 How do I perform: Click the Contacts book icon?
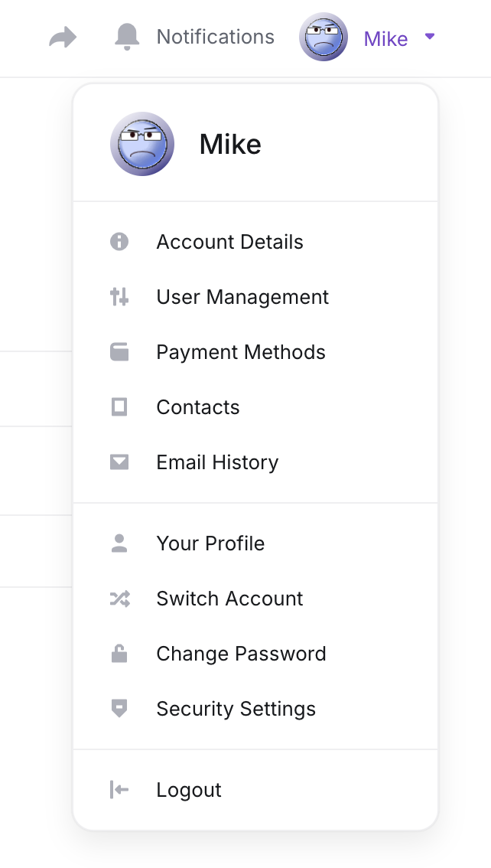[x=119, y=407]
